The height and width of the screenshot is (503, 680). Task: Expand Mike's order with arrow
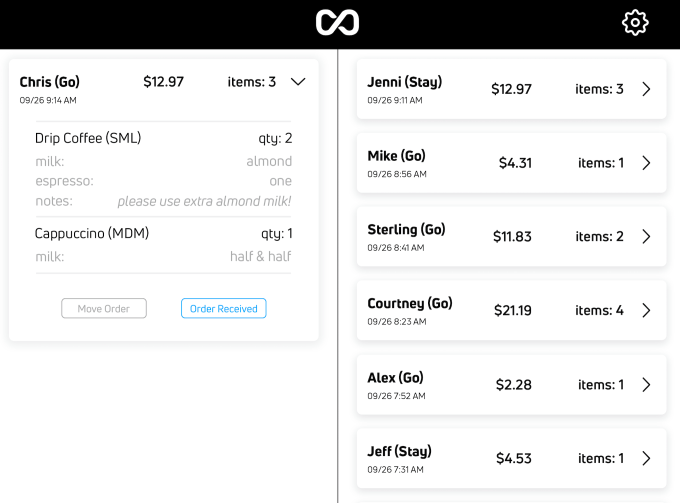point(646,163)
